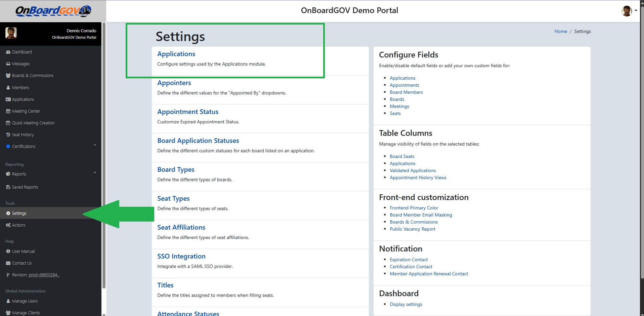The height and width of the screenshot is (316, 644).
Task: Open Certification Contact notification setting
Action: [411, 267]
